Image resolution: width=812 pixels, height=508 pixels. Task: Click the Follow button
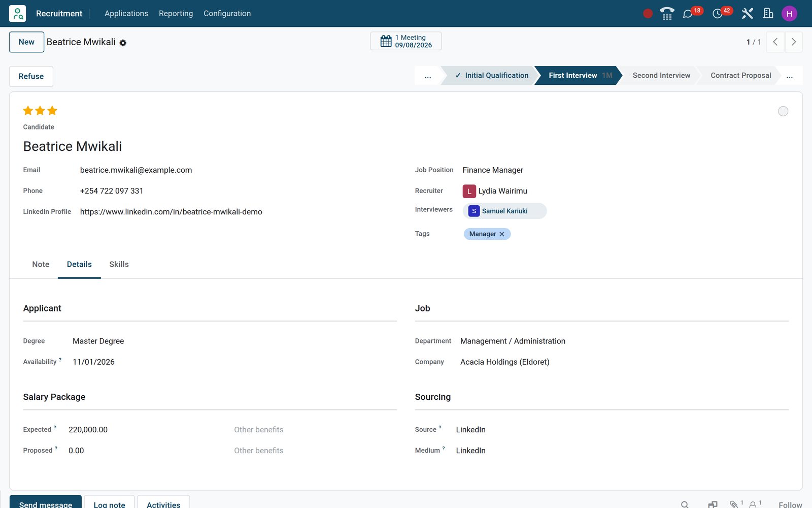tap(790, 504)
